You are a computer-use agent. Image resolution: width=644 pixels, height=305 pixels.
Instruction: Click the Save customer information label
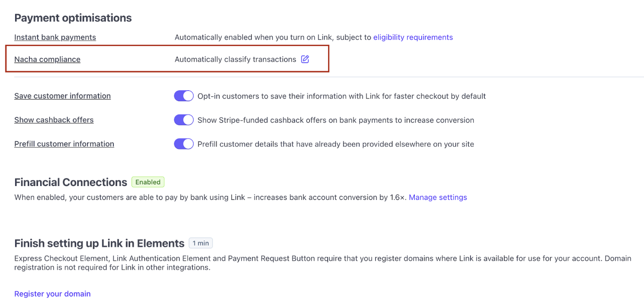click(63, 96)
